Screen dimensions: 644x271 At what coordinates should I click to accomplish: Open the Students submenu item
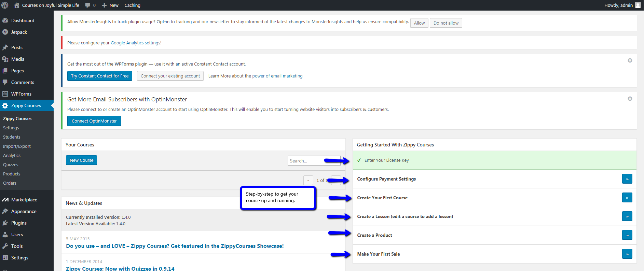click(12, 137)
